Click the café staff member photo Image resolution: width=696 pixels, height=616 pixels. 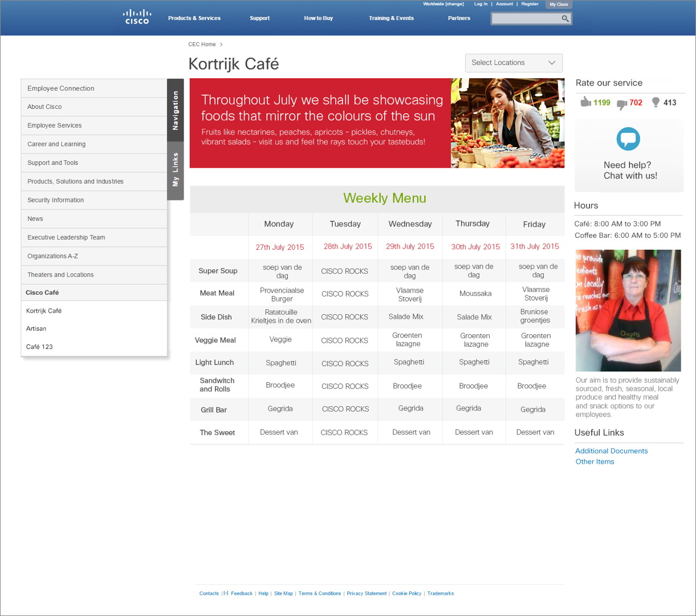point(628,310)
